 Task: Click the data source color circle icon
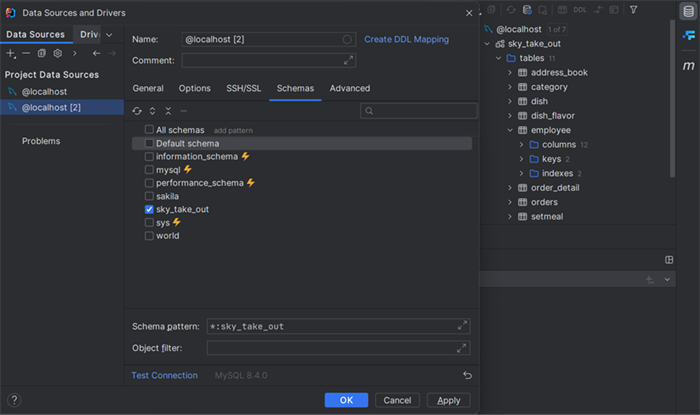click(347, 39)
